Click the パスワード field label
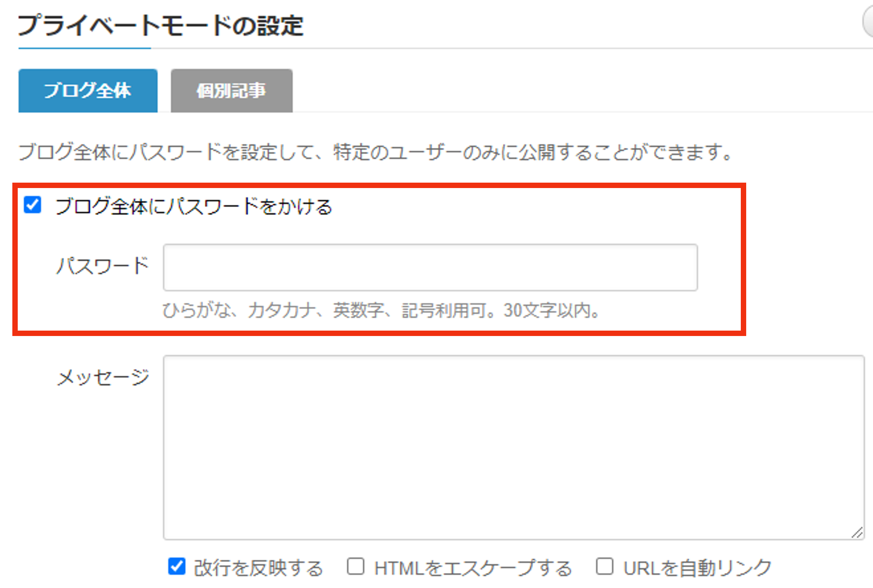 103,266
